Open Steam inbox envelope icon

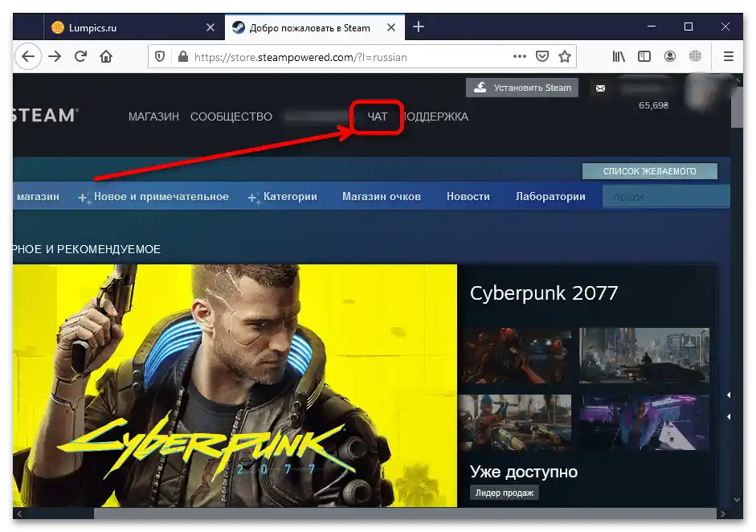coord(600,88)
